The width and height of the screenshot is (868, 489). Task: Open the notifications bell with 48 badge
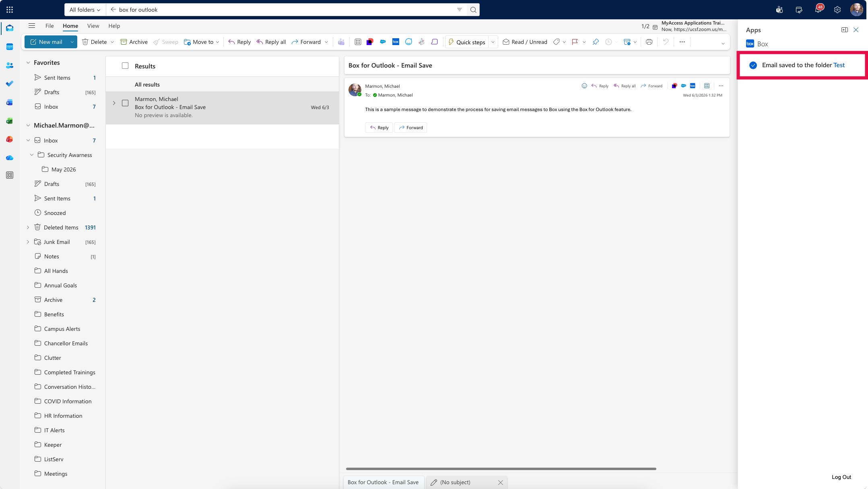pyautogui.click(x=818, y=10)
